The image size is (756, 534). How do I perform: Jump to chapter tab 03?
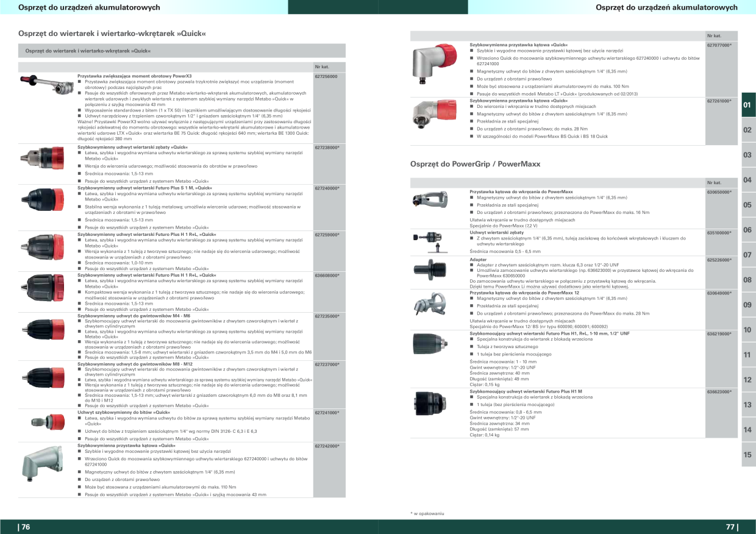[748, 155]
